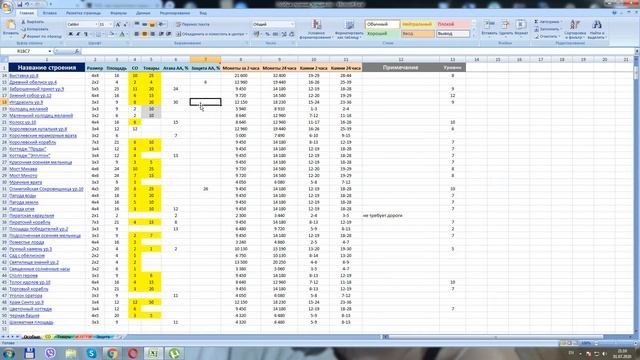Click the text orientation icon
Image resolution: width=640 pixels, height=360 pixels.
pos(162,24)
